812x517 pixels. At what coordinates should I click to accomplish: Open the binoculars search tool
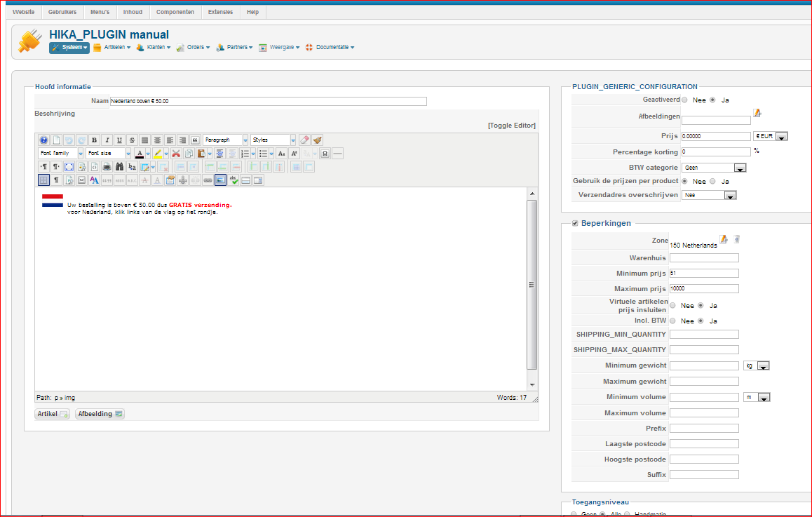click(x=119, y=167)
